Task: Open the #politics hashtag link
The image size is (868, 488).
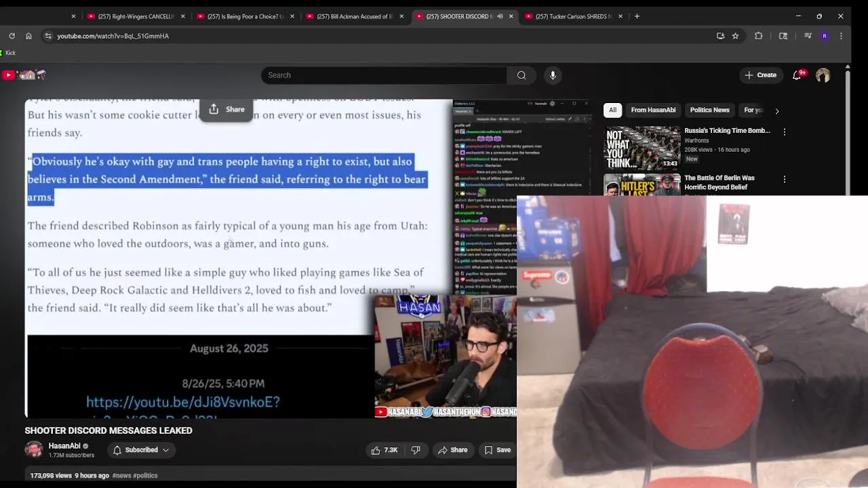Action: pyautogui.click(x=145, y=476)
